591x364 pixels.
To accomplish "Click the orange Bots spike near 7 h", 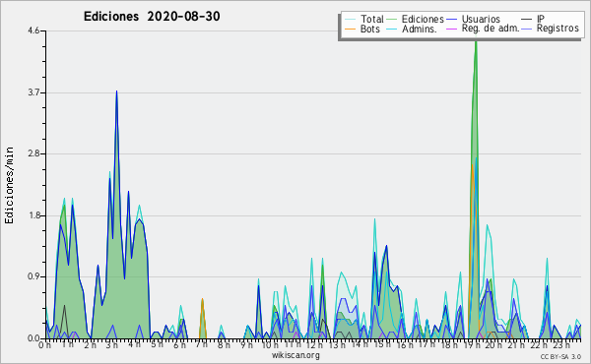I will point(202,318).
